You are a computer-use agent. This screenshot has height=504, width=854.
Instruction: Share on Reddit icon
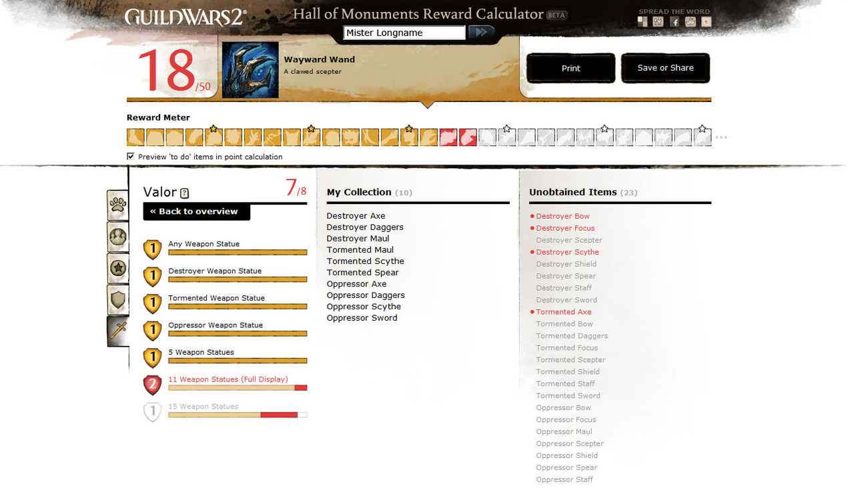coord(691,21)
